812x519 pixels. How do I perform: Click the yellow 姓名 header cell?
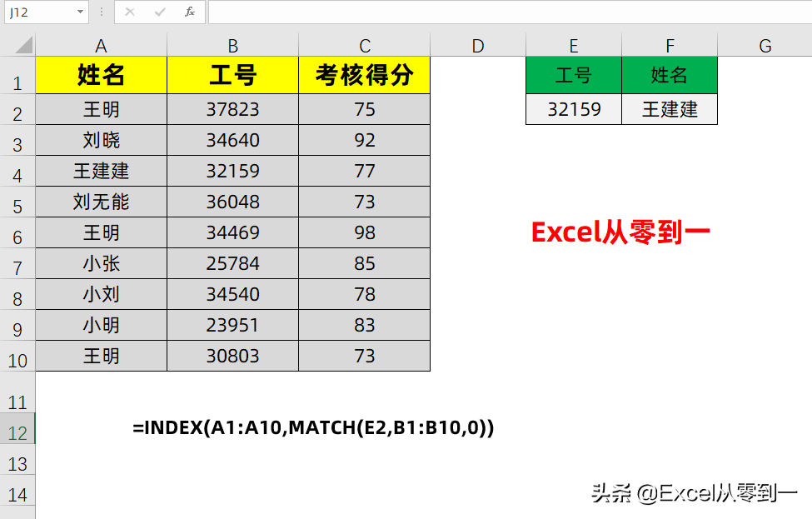click(101, 75)
